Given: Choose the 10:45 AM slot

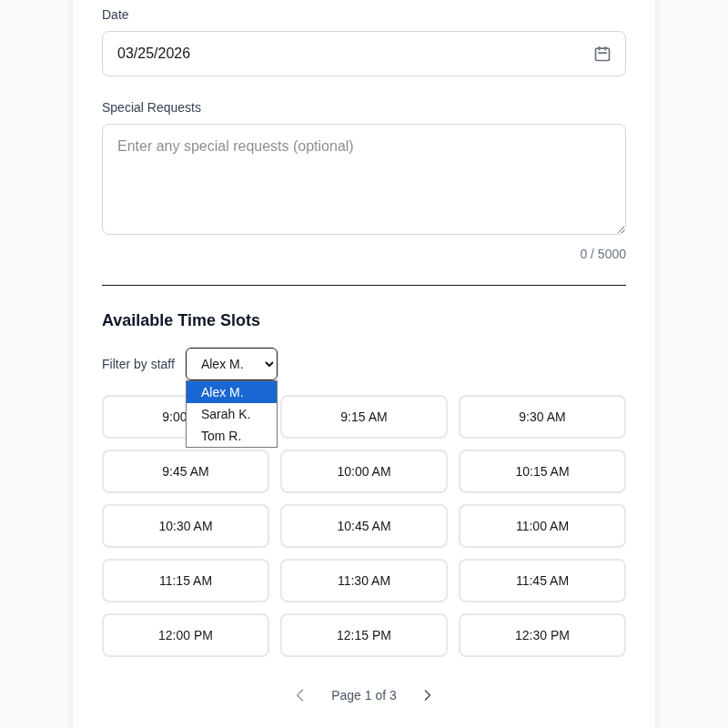Looking at the screenshot, I should 364,526.
